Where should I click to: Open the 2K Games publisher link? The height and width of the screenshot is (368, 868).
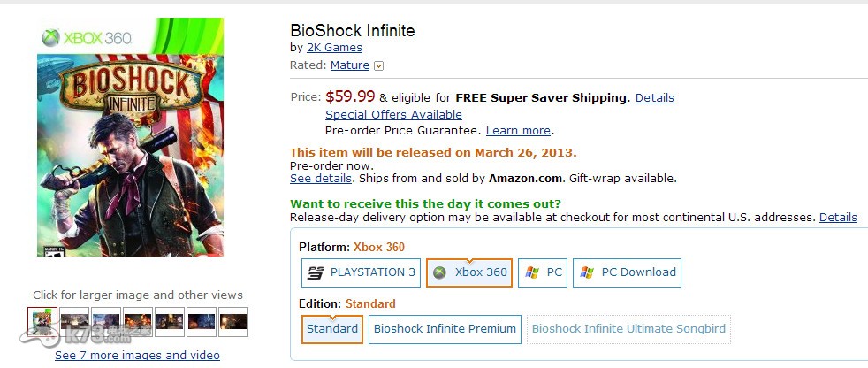tap(334, 47)
